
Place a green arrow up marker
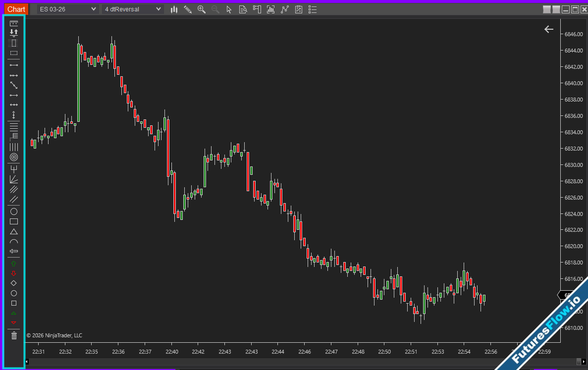pos(14,264)
